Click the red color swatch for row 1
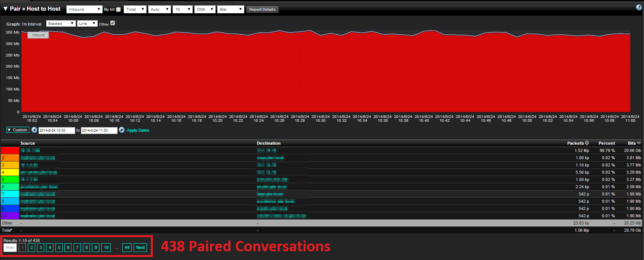644x260 pixels. [x=10, y=151]
